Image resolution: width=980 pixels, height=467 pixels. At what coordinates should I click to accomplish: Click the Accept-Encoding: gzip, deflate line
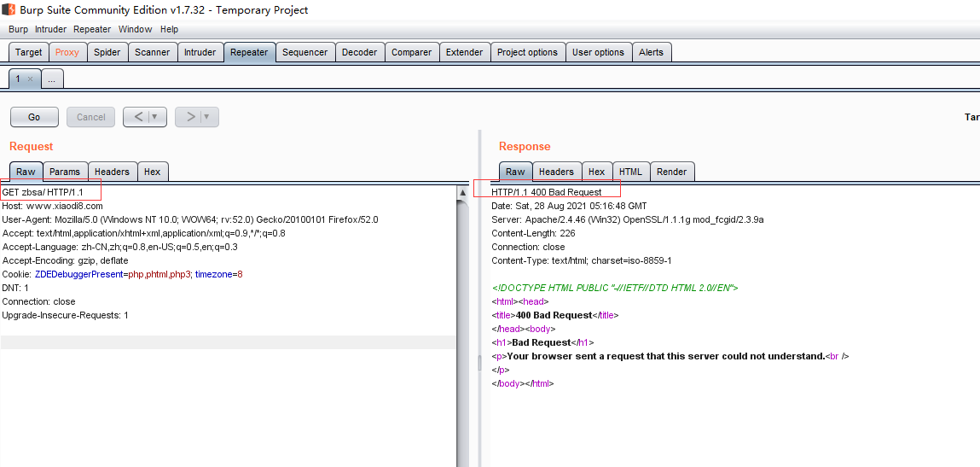[65, 260]
